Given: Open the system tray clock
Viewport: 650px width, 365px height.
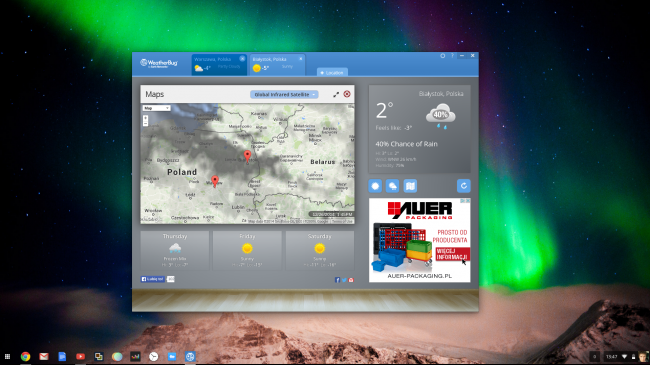Looking at the screenshot, I should coord(611,357).
